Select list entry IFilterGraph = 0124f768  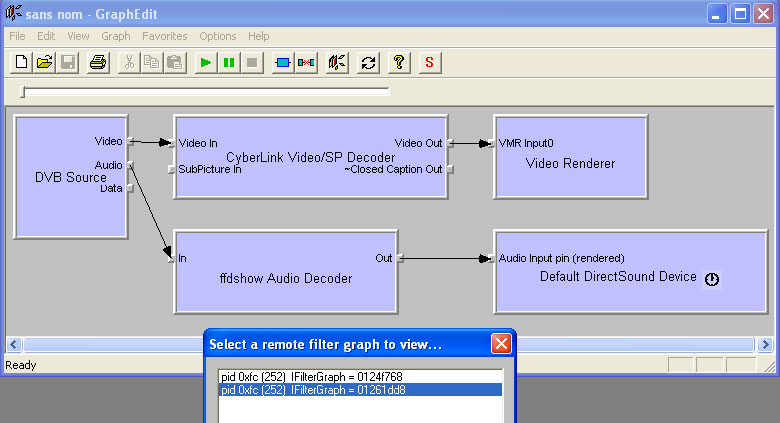[x=360, y=377]
